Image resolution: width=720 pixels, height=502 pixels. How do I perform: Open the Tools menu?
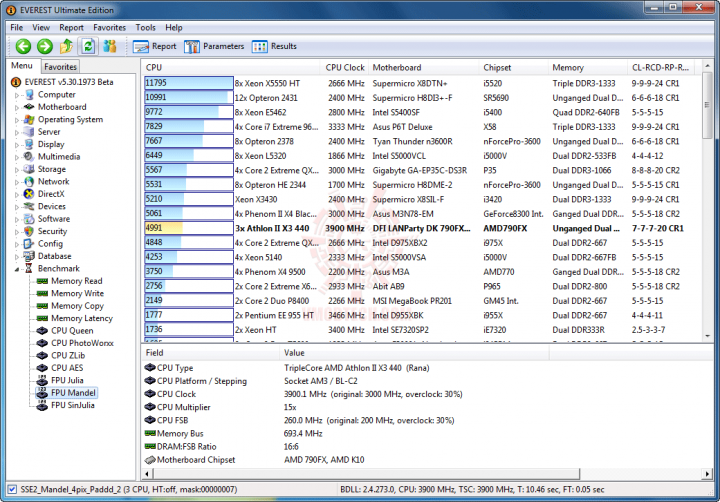[146, 28]
